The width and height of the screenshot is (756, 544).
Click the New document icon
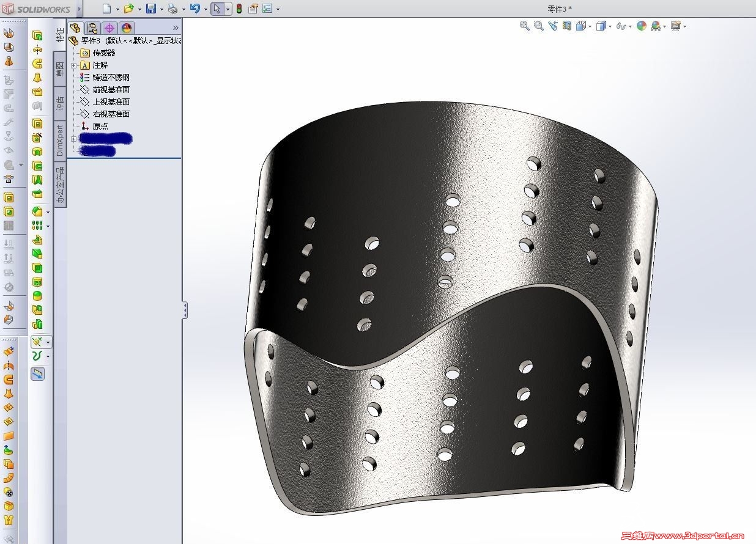(107, 9)
